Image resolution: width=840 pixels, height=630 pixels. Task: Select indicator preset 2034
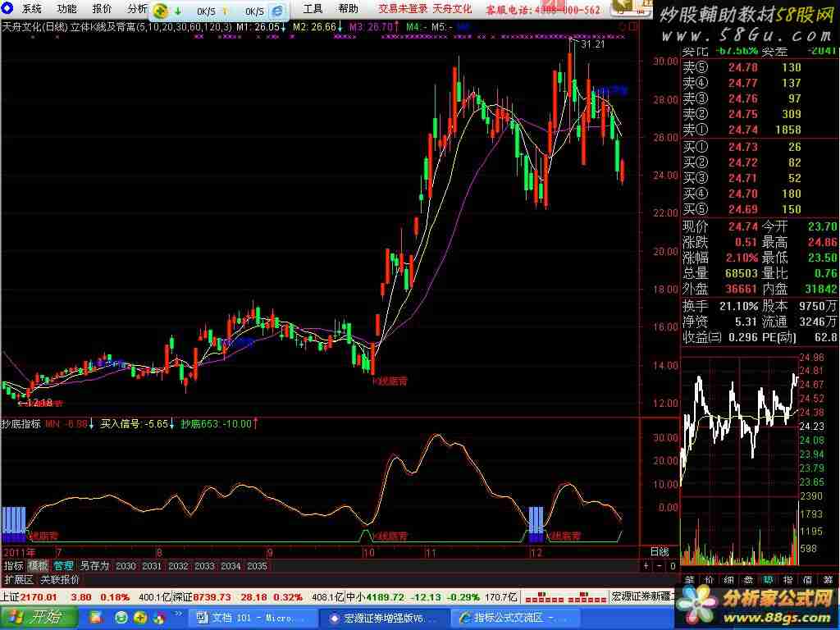[x=231, y=566]
